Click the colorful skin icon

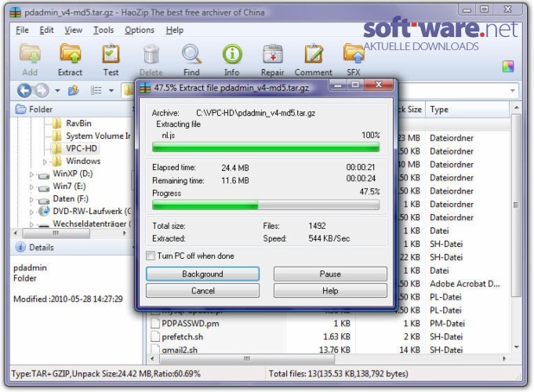508,67
